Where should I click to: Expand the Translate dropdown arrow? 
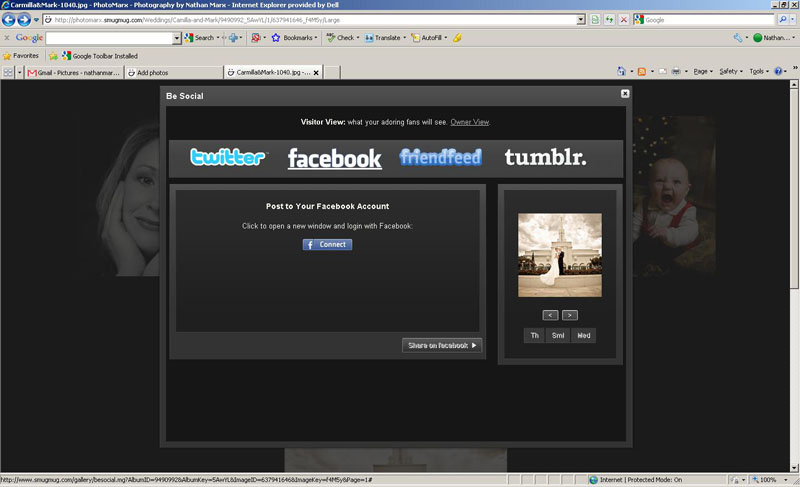pos(405,38)
